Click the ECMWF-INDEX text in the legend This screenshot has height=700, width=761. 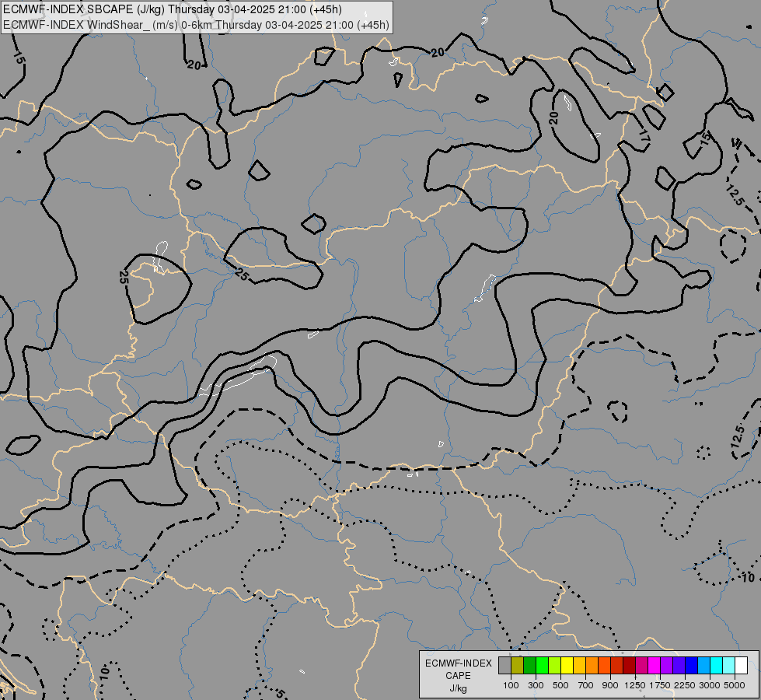458,663
